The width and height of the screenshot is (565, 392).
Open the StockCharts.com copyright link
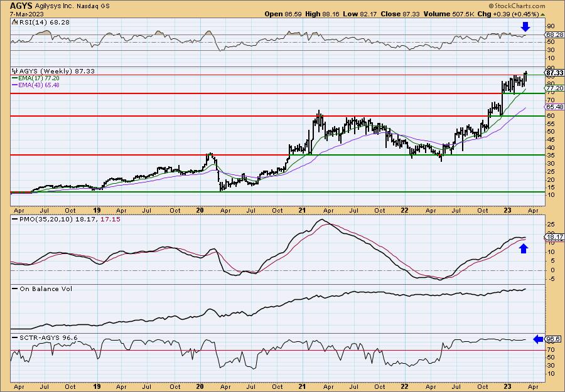[517, 6]
